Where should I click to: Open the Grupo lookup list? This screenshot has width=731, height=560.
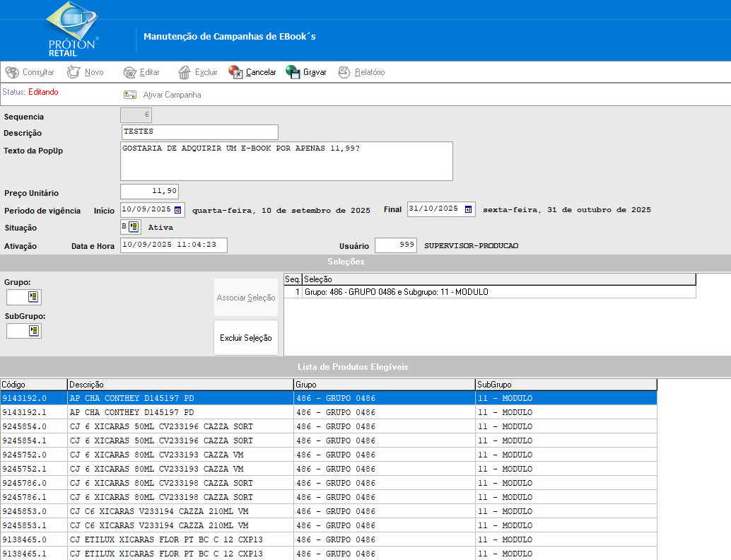point(33,296)
